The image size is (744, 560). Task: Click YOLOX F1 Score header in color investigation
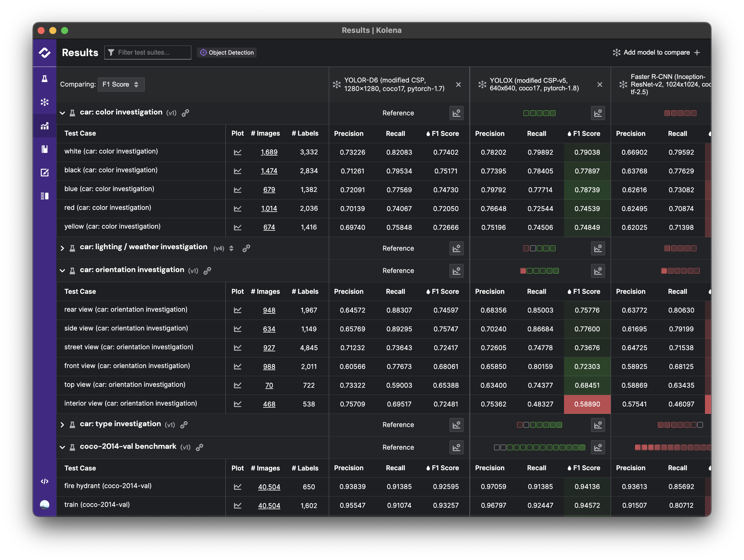point(584,134)
